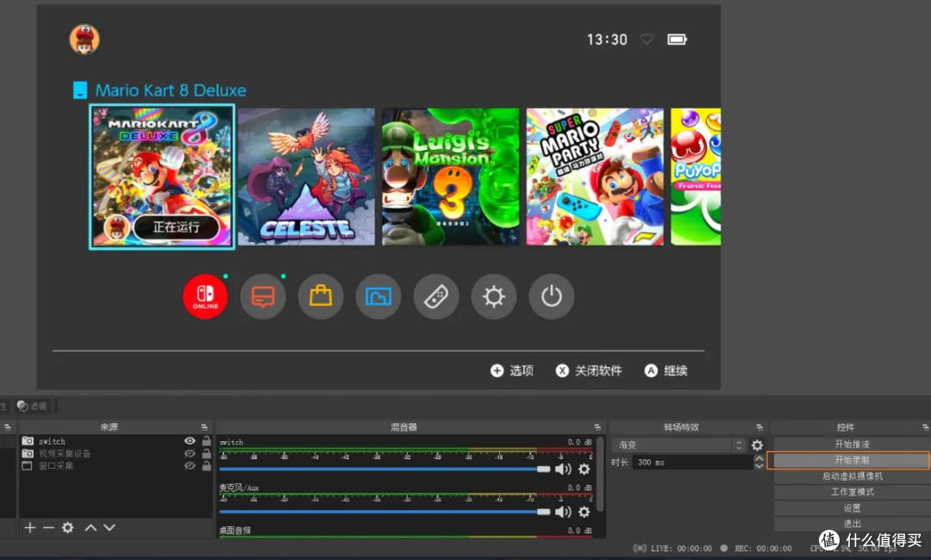Image resolution: width=931 pixels, height=560 pixels.
Task: Open the Controllers icon
Action: [x=436, y=296]
